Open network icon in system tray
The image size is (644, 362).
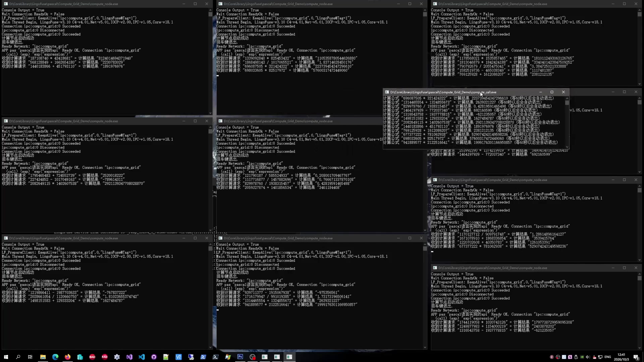point(600,357)
